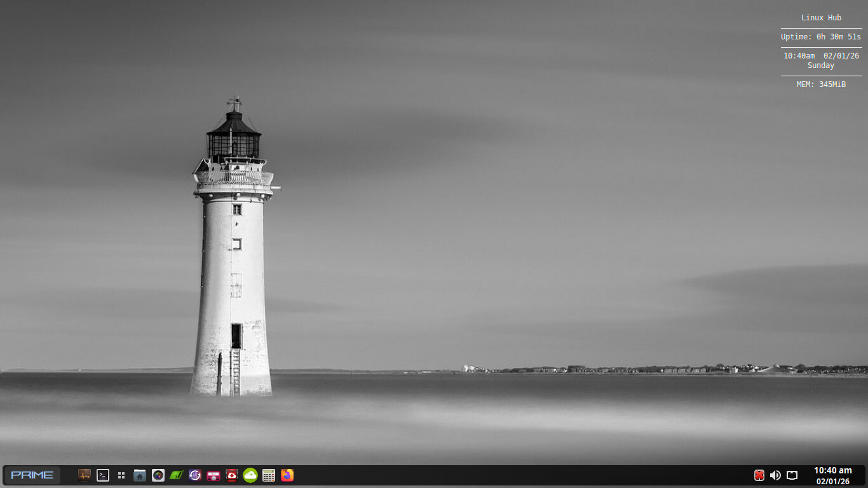Open Firefox web browser
868x488 pixels.
(x=287, y=475)
